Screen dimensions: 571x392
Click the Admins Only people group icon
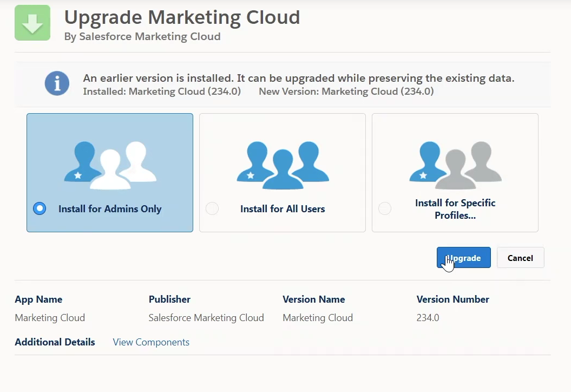pyautogui.click(x=110, y=165)
